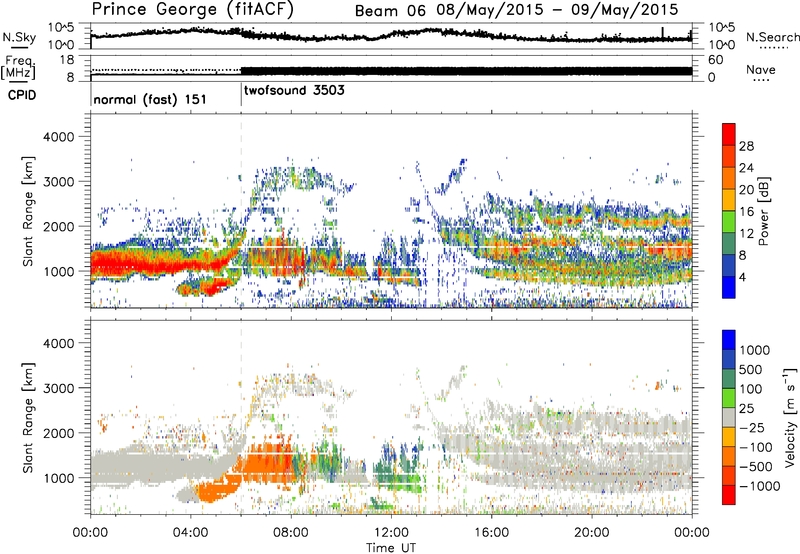Click the 2000 tick on power panel axis
The image size is (800, 554).
point(59,226)
